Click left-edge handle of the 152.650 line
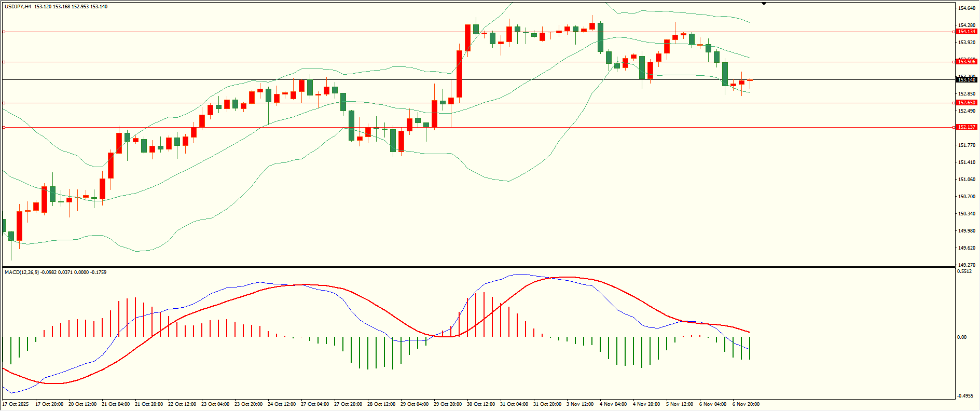 4,103
